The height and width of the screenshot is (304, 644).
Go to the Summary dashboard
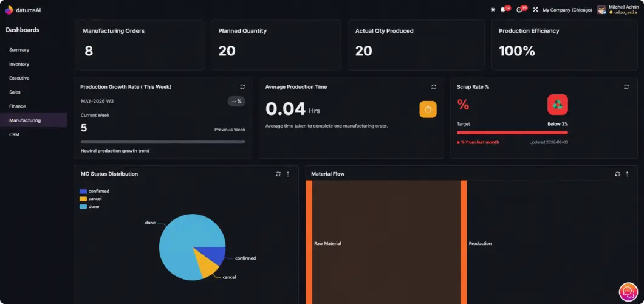(x=19, y=50)
